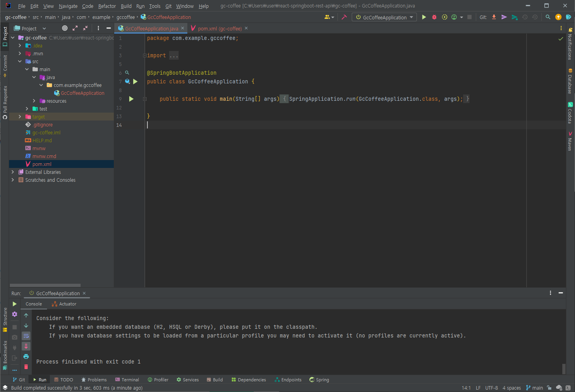Screen dimensions: 575x392
Task: Click the console vertical scrollbar
Action: pos(564,369)
